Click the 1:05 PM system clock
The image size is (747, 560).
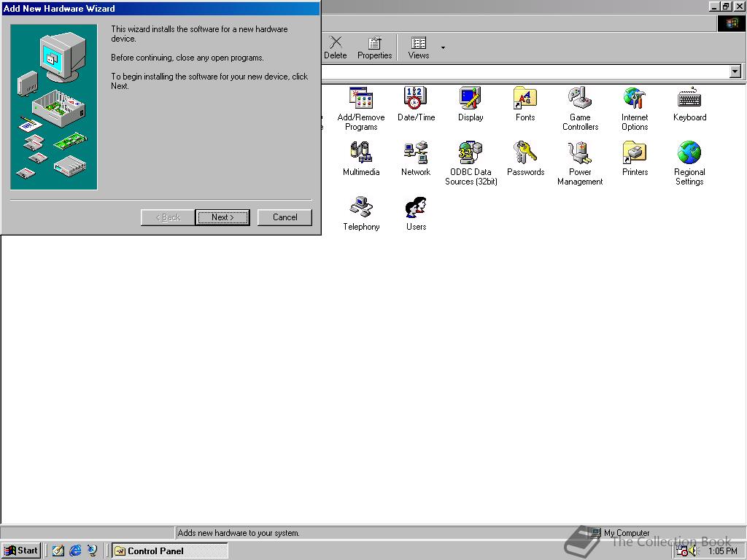click(722, 551)
